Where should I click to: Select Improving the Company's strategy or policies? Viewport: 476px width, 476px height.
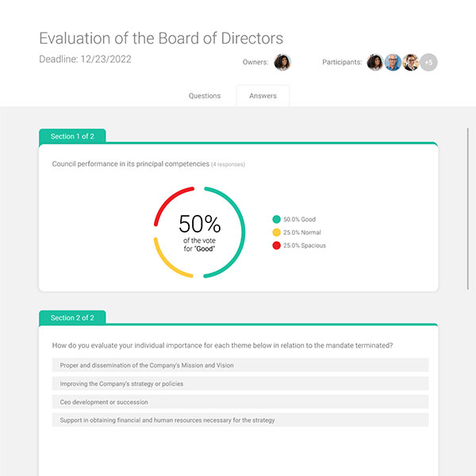coord(240,383)
